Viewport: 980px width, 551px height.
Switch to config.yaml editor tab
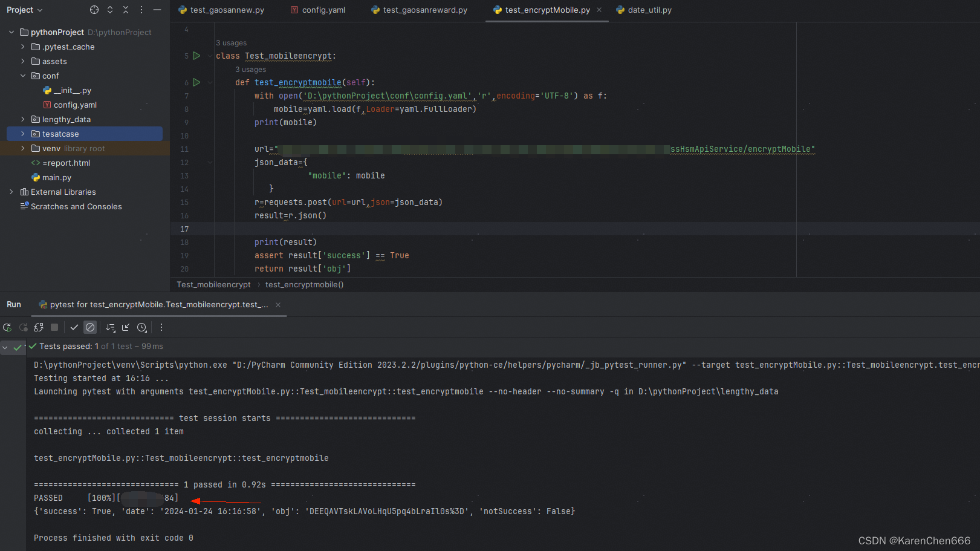click(318, 10)
